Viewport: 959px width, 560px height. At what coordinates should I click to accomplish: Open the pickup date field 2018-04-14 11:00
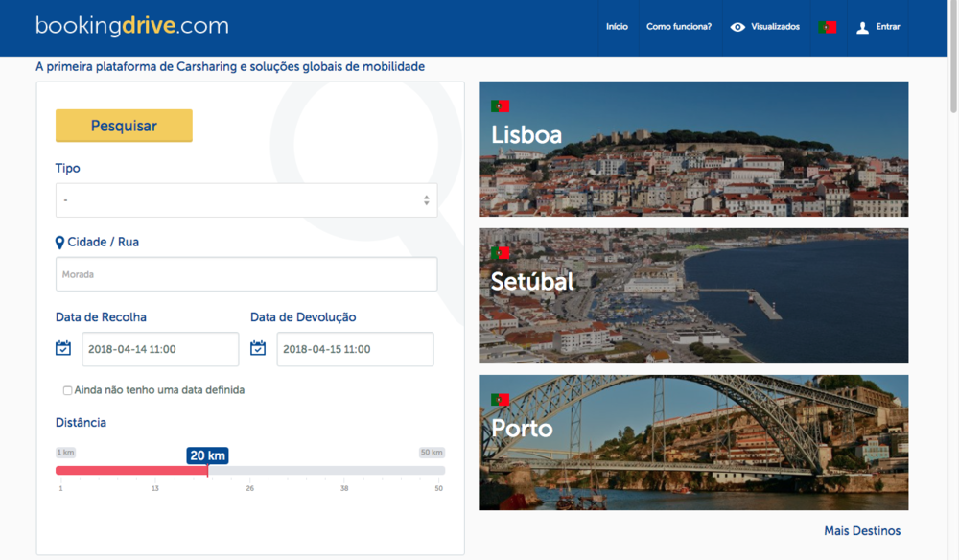[160, 349]
